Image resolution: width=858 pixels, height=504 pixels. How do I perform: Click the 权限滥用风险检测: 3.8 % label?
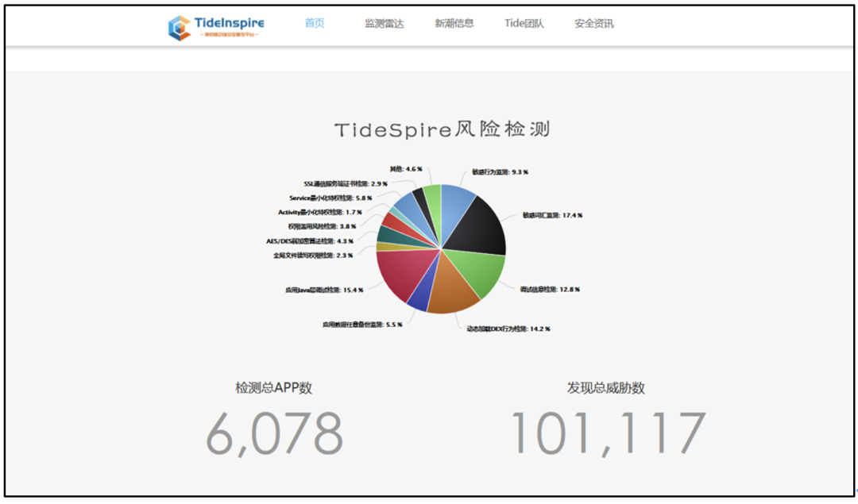(323, 226)
